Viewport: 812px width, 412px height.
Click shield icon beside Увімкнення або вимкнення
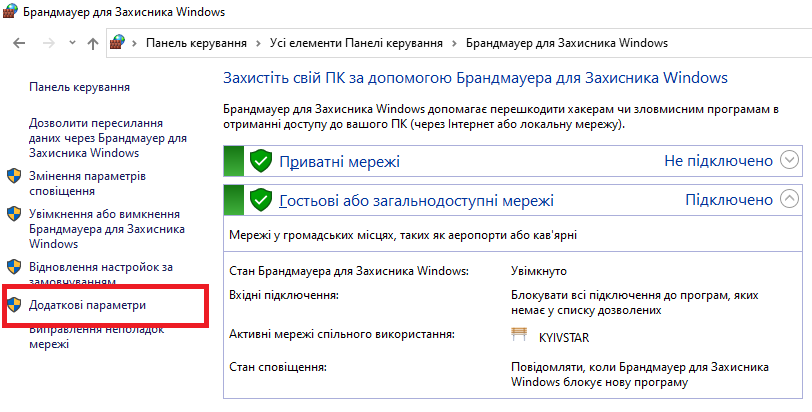(x=14, y=214)
